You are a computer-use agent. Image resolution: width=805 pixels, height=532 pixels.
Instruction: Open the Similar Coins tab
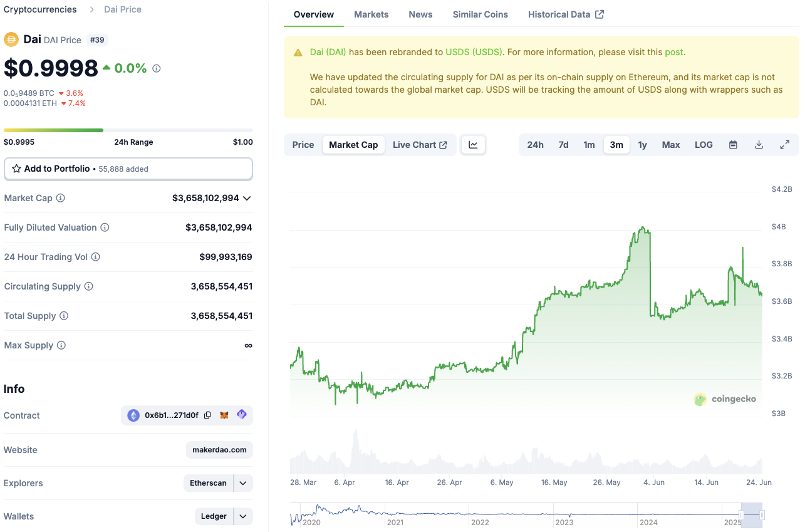pyautogui.click(x=480, y=14)
